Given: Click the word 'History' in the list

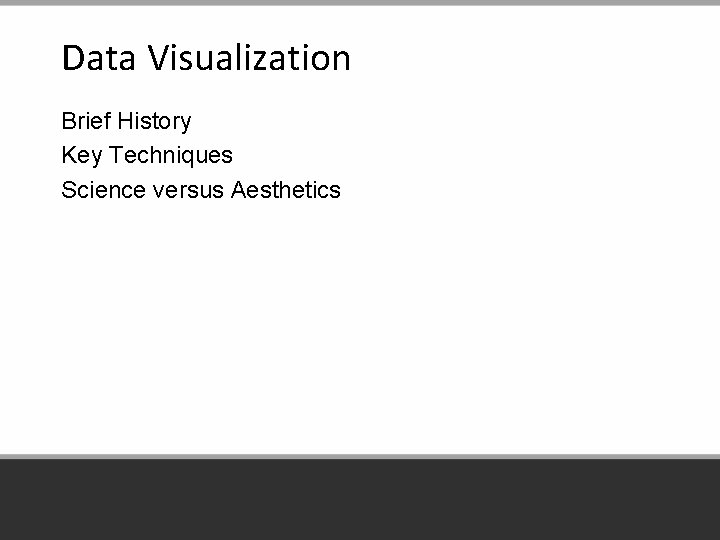Looking at the screenshot, I should point(154,122).
